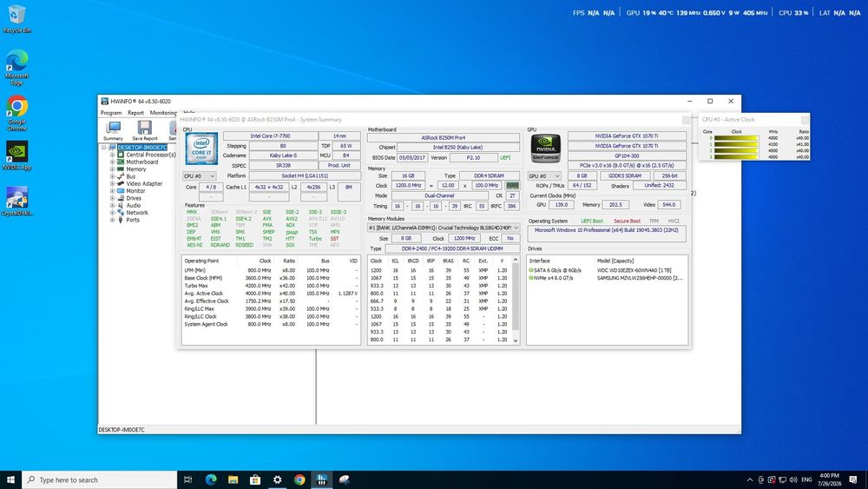Click the 'Type here to search' box
The image size is (868, 489).
point(100,479)
